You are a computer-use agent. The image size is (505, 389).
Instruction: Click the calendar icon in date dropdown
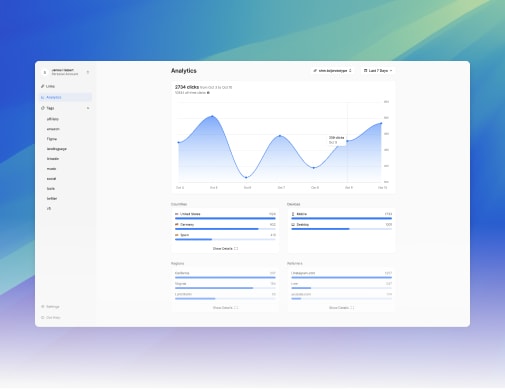[x=365, y=71]
